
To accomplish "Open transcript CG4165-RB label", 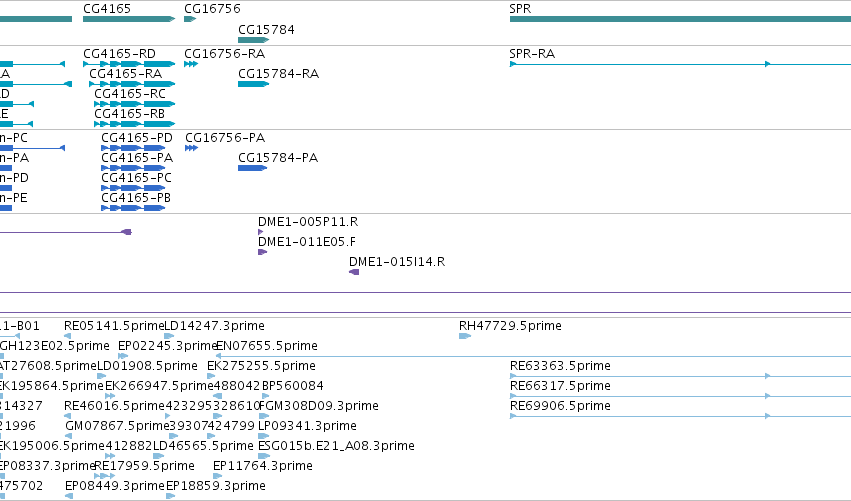I will [x=129, y=114].
